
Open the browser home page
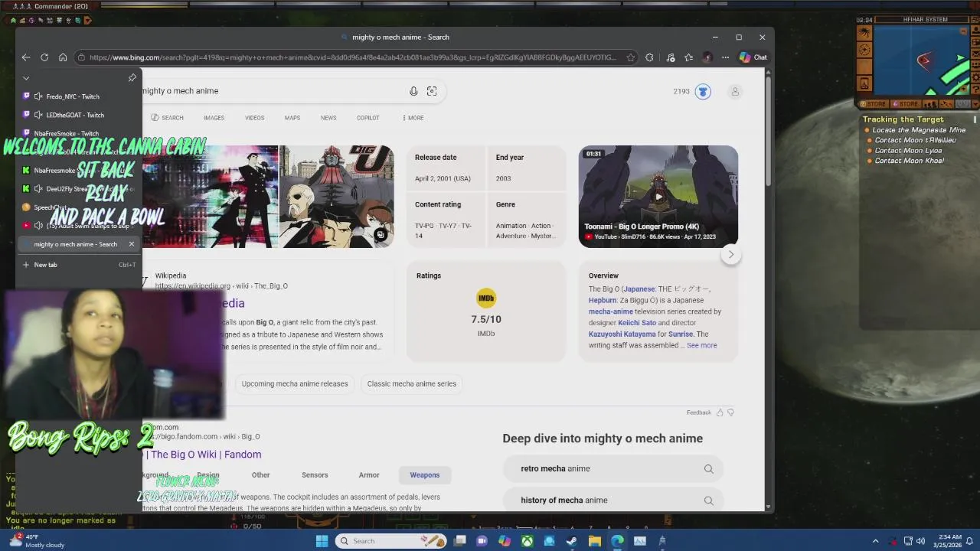[x=63, y=57]
